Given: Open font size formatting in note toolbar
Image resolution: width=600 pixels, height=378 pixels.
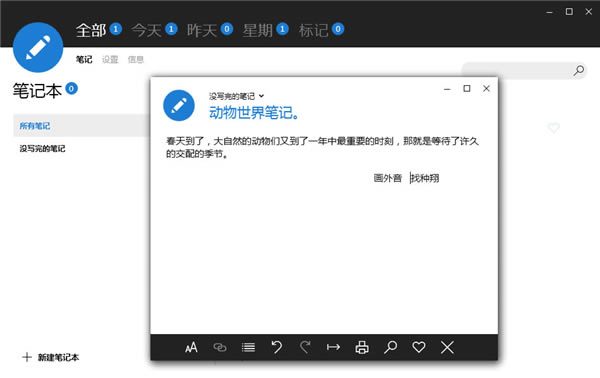Looking at the screenshot, I should pyautogui.click(x=191, y=347).
